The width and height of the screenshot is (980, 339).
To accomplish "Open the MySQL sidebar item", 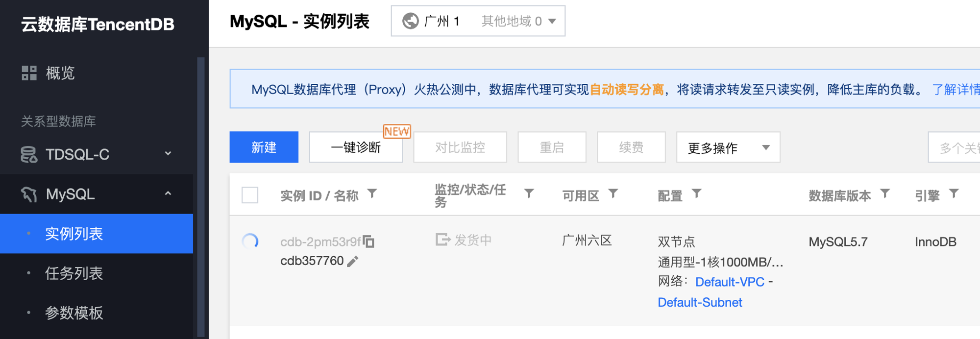I will (97, 194).
